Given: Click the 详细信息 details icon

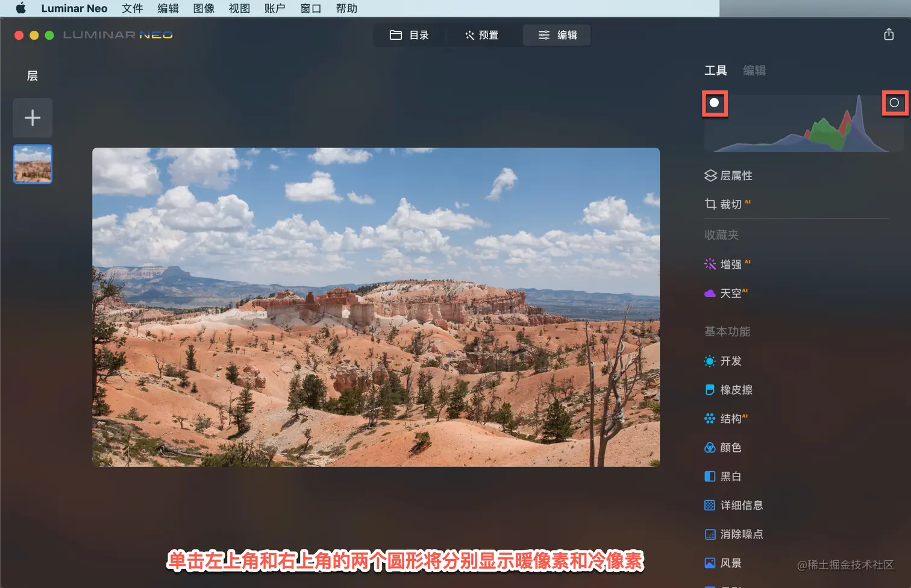Looking at the screenshot, I should (x=710, y=505).
